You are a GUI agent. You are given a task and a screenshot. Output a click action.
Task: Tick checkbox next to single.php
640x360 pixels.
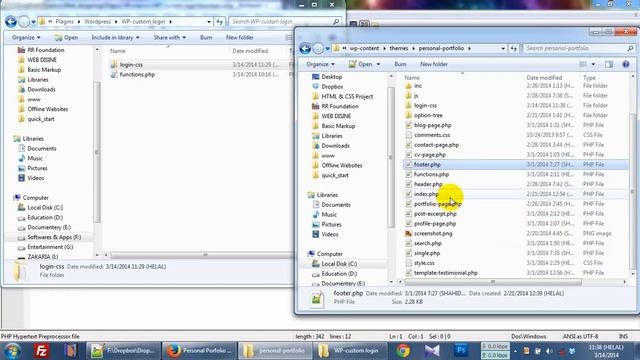tap(408, 253)
